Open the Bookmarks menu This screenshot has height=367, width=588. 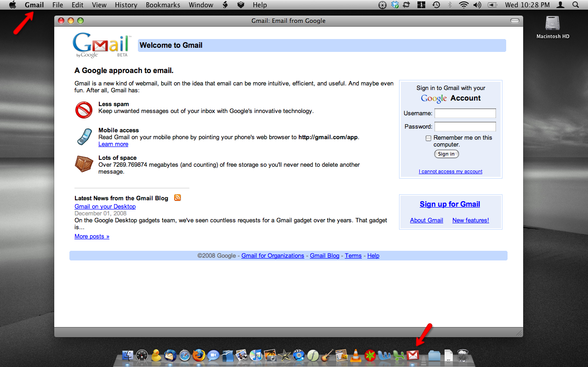click(x=163, y=5)
